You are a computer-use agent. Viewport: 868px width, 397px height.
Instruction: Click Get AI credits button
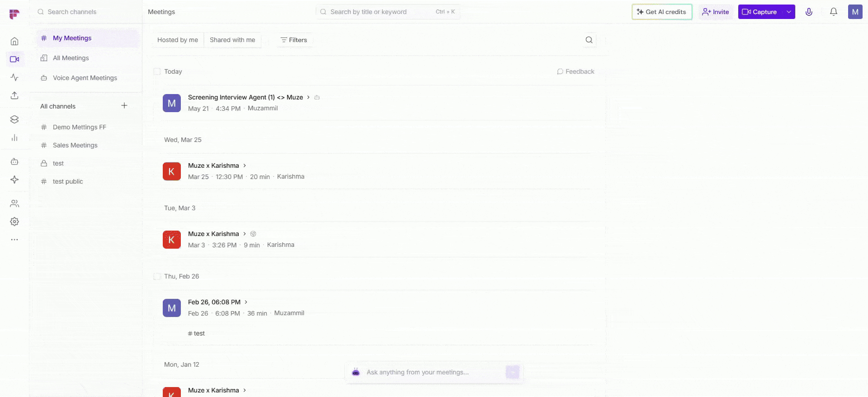pos(662,12)
